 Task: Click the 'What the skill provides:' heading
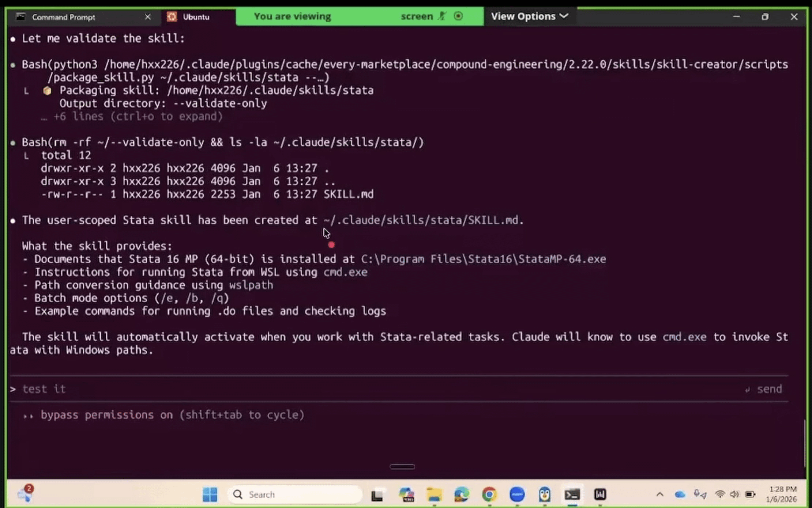tap(97, 246)
